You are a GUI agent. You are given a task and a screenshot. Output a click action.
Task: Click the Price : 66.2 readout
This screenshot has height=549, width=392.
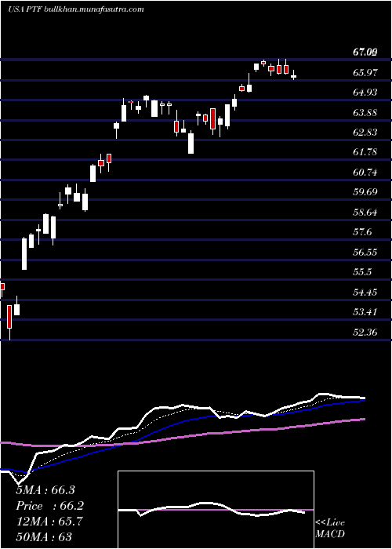click(50, 506)
